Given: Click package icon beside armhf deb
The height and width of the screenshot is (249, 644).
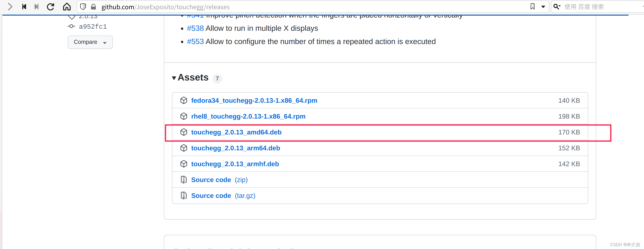Looking at the screenshot, I should [x=184, y=164].
